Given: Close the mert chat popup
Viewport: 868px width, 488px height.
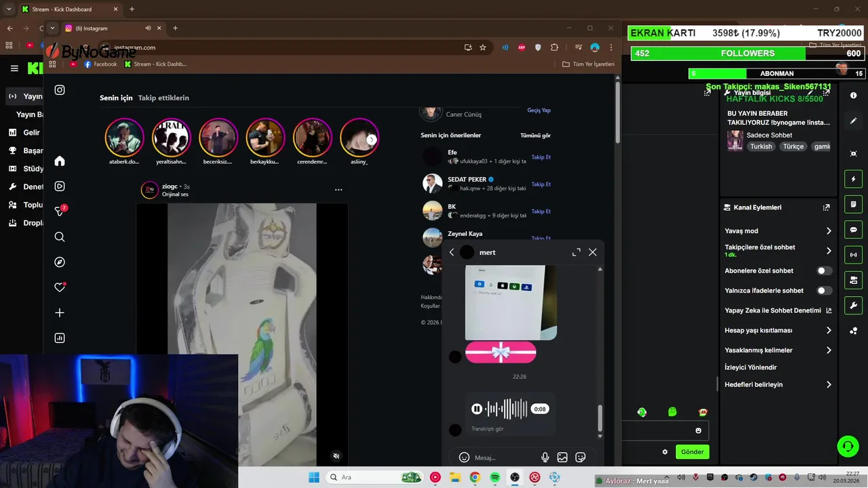Looking at the screenshot, I should [x=593, y=252].
